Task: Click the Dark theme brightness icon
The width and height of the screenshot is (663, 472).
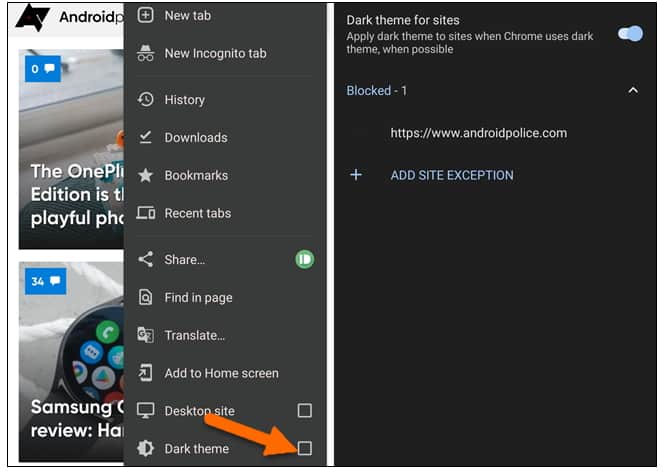Action: [x=145, y=448]
